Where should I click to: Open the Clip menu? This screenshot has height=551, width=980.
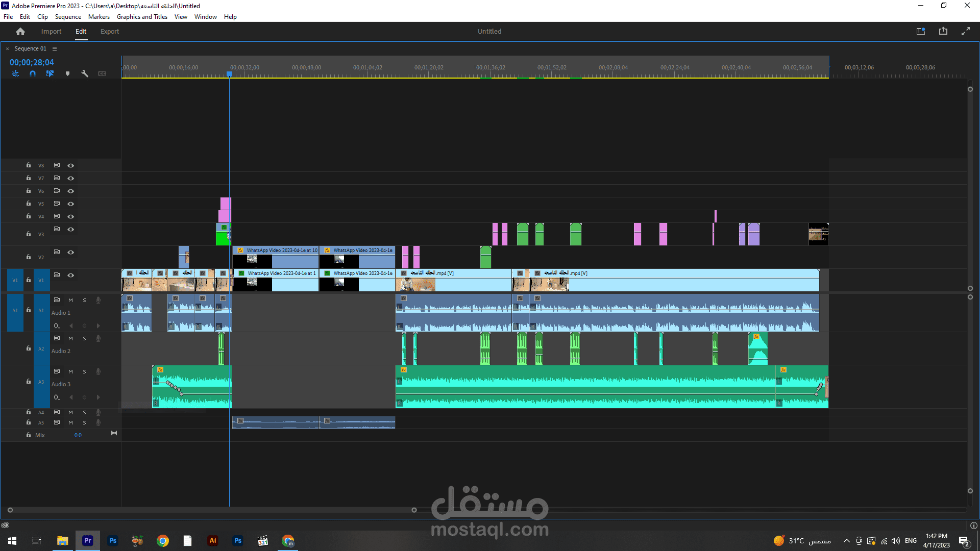pos(42,17)
